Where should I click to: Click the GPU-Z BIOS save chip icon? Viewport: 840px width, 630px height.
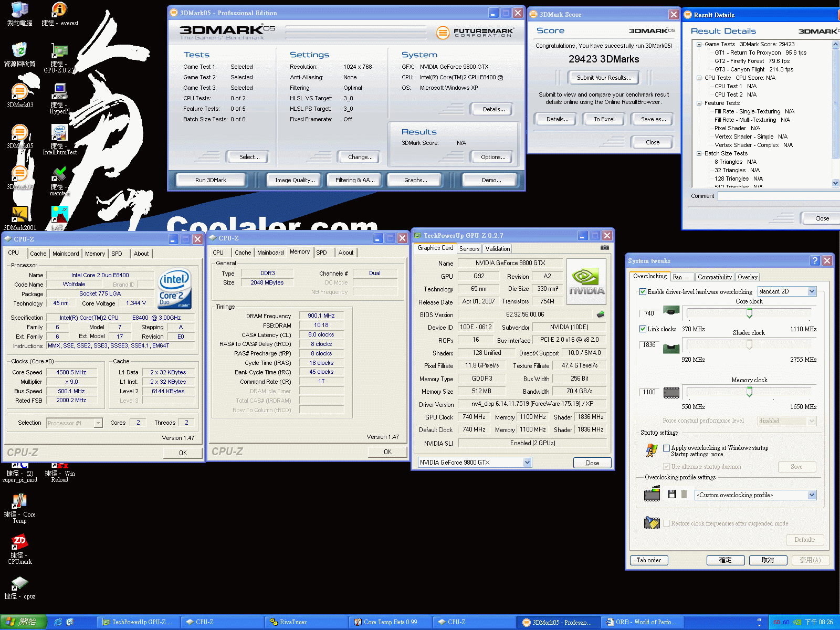click(x=601, y=314)
